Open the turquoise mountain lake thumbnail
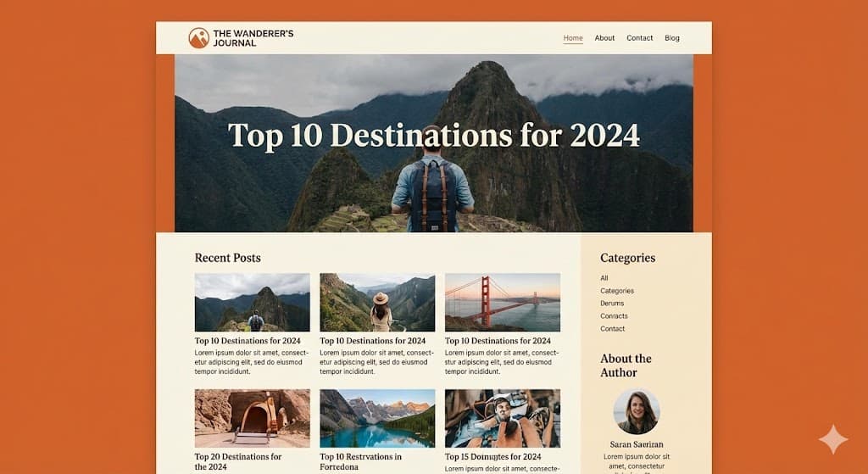Screen dimensions: 868x474 (377, 418)
